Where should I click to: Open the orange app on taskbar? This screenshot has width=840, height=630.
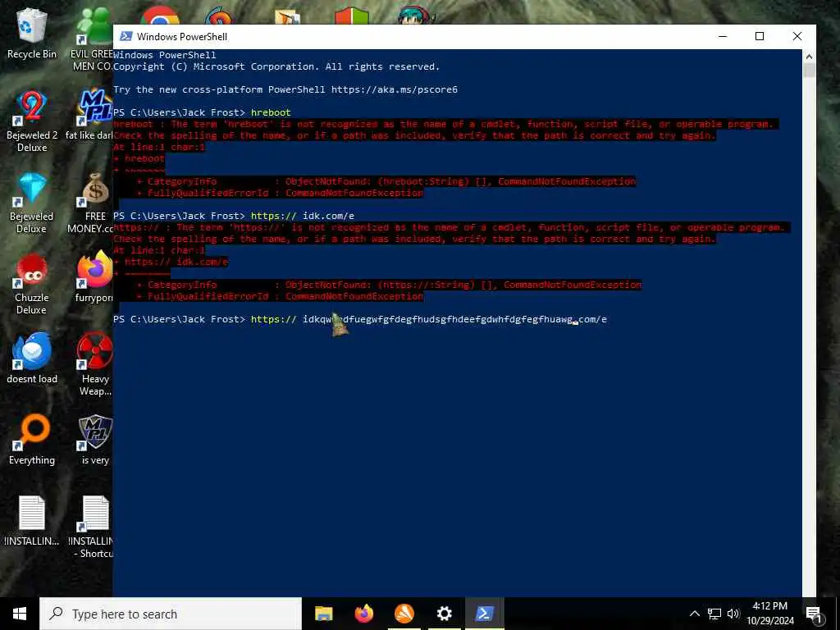pyautogui.click(x=404, y=614)
